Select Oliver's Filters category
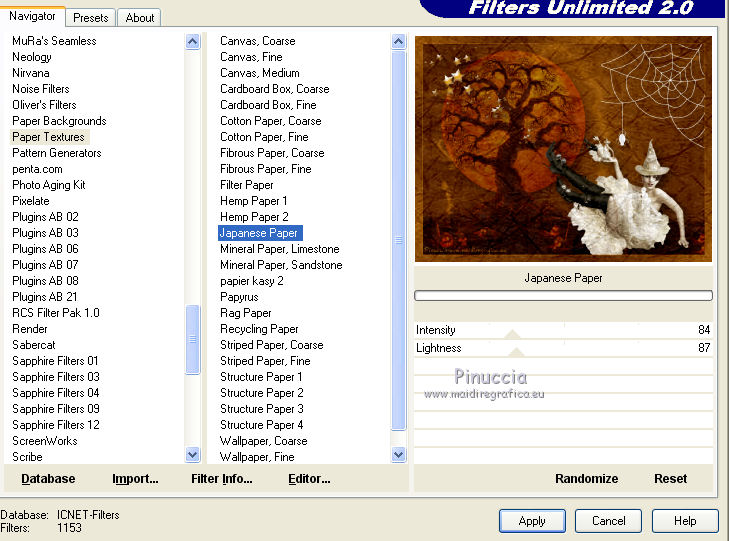 click(x=44, y=105)
